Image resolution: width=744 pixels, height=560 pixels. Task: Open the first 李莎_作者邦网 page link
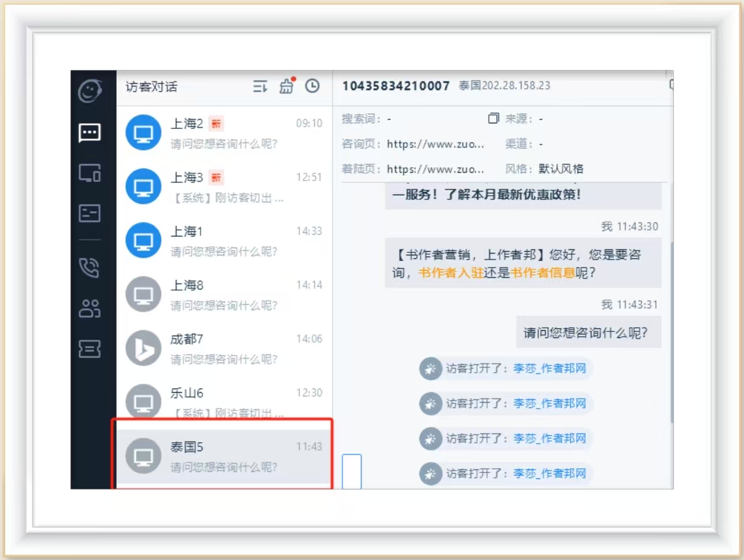(549, 368)
